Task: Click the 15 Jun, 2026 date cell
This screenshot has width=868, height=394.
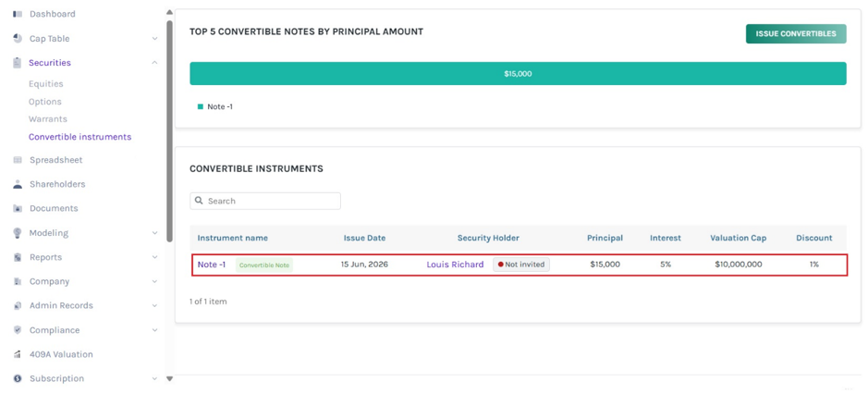Action: point(364,265)
